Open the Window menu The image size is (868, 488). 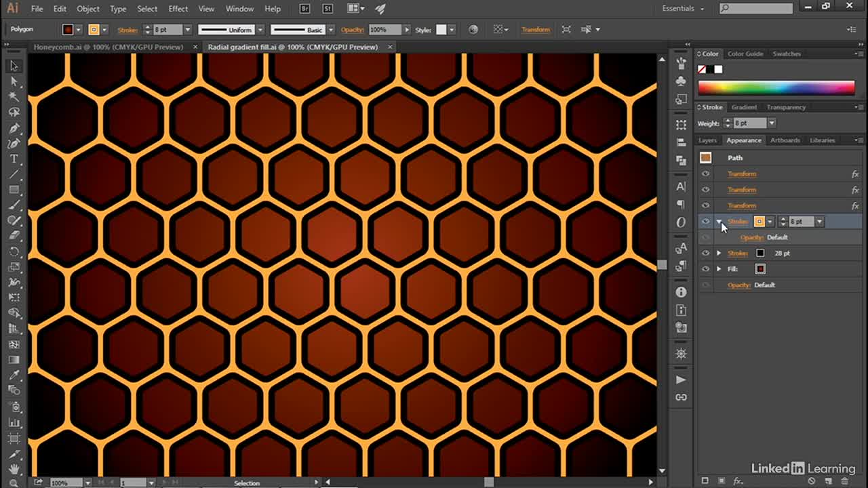[x=239, y=9]
